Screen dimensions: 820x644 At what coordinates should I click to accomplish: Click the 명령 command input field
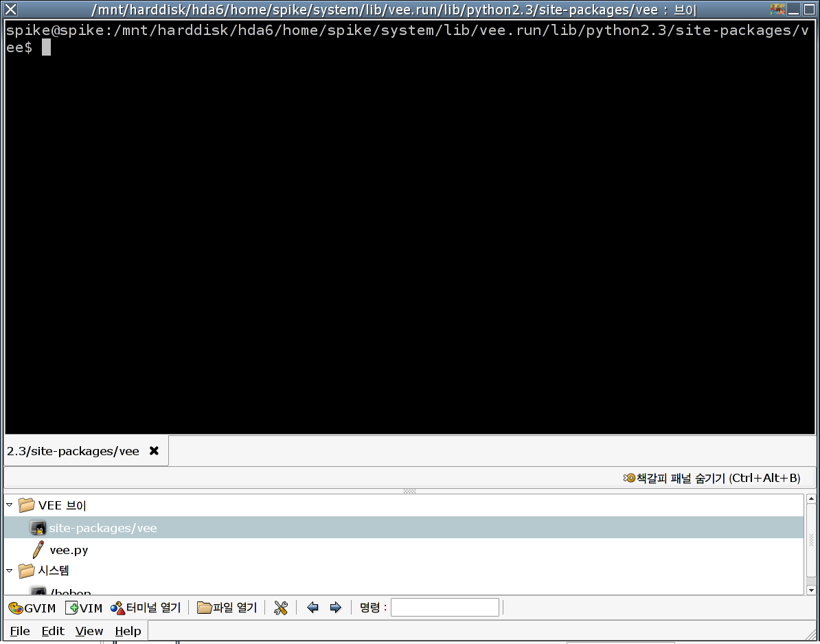pyautogui.click(x=444, y=608)
